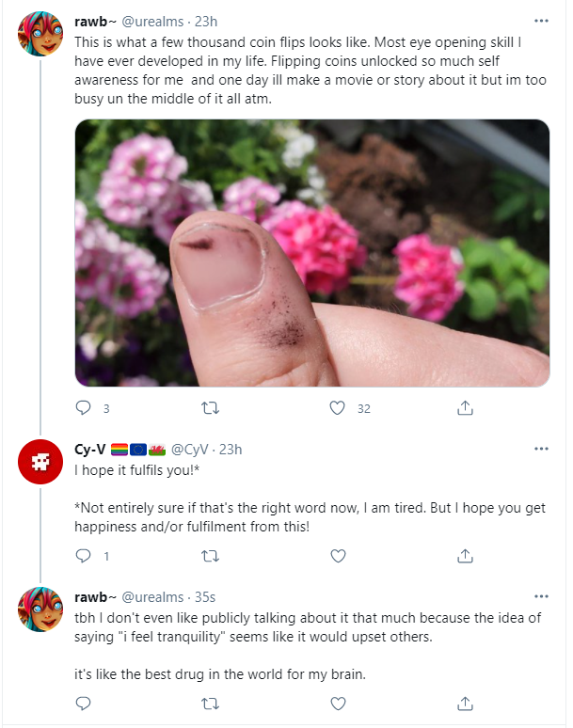The height and width of the screenshot is (728, 573).
Task: Click the 23h timestamp on Cy-V's tweet
Action: tap(231, 450)
